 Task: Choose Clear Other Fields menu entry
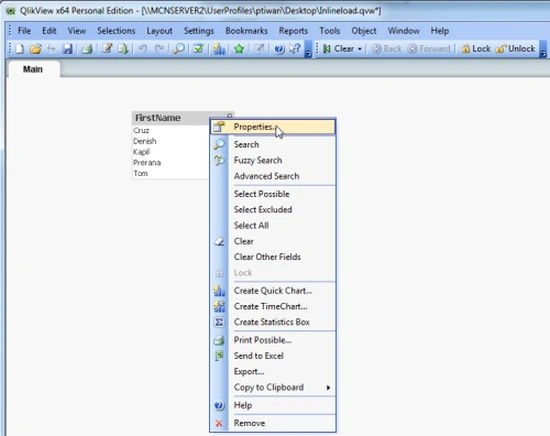[273, 257]
